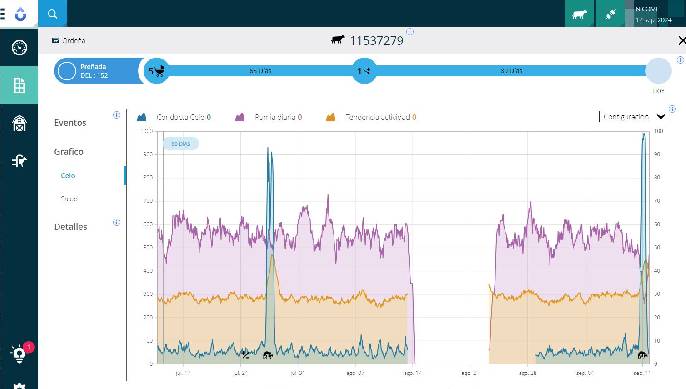Click the days badge inside the chart

(x=181, y=144)
